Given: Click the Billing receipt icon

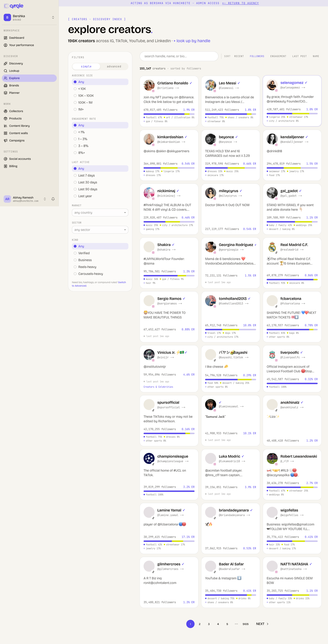Looking at the screenshot, I should (x=6, y=166).
